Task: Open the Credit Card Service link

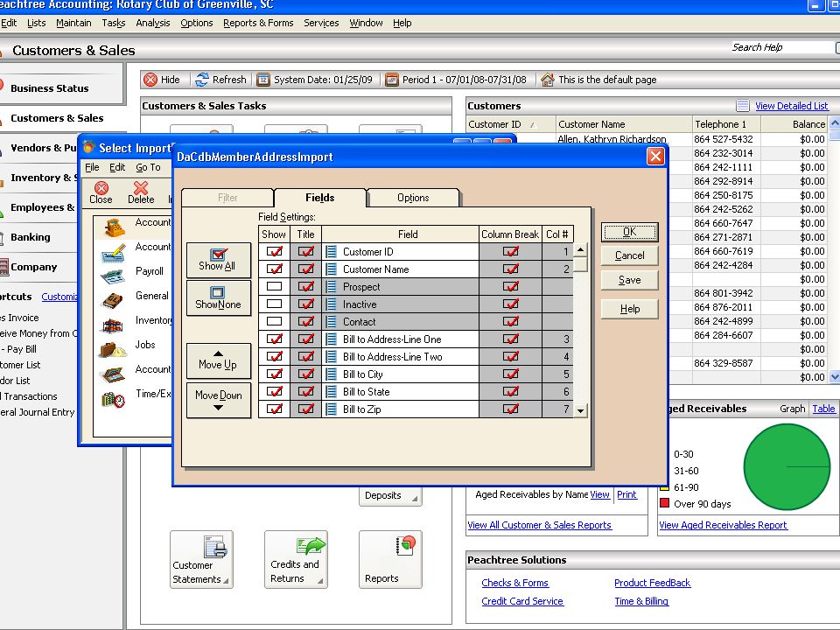Action: pyautogui.click(x=522, y=601)
